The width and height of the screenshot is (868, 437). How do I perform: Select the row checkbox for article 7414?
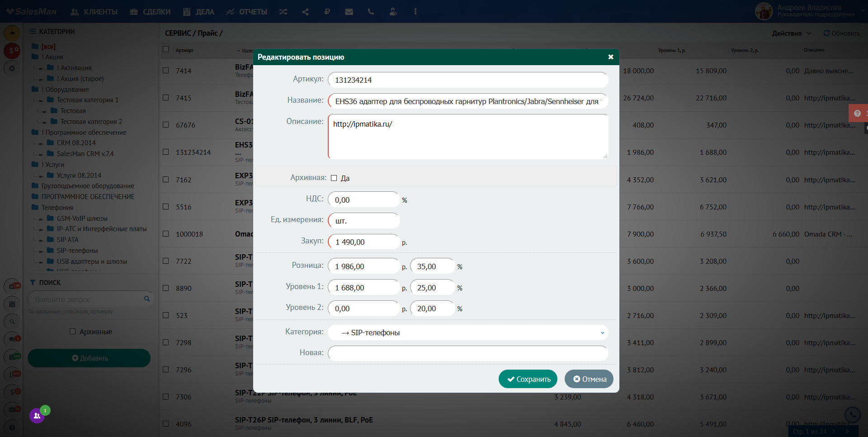(166, 71)
